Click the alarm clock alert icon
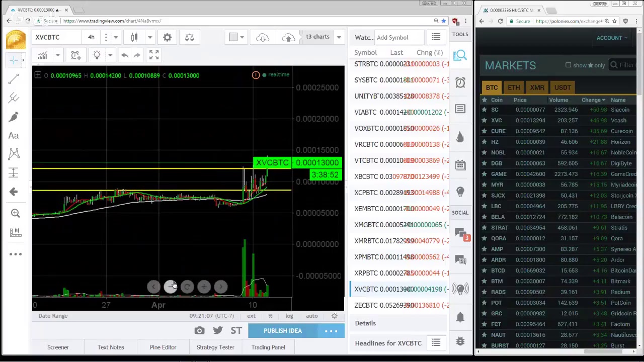Viewport: 644px width, 362px height. click(75, 55)
